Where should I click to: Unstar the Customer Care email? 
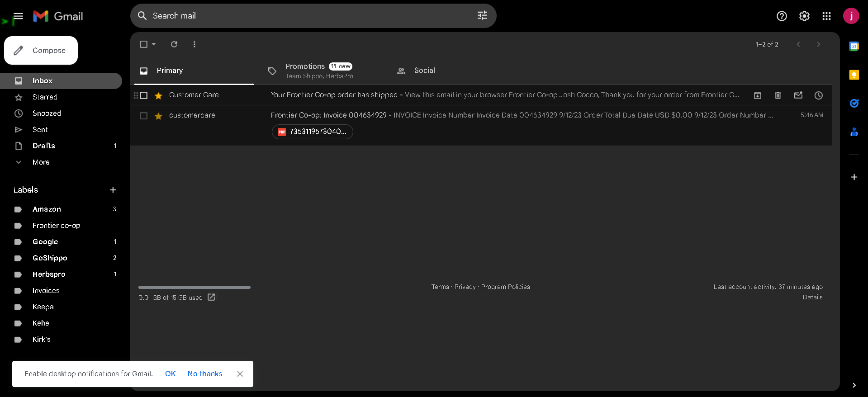pyautogui.click(x=158, y=95)
